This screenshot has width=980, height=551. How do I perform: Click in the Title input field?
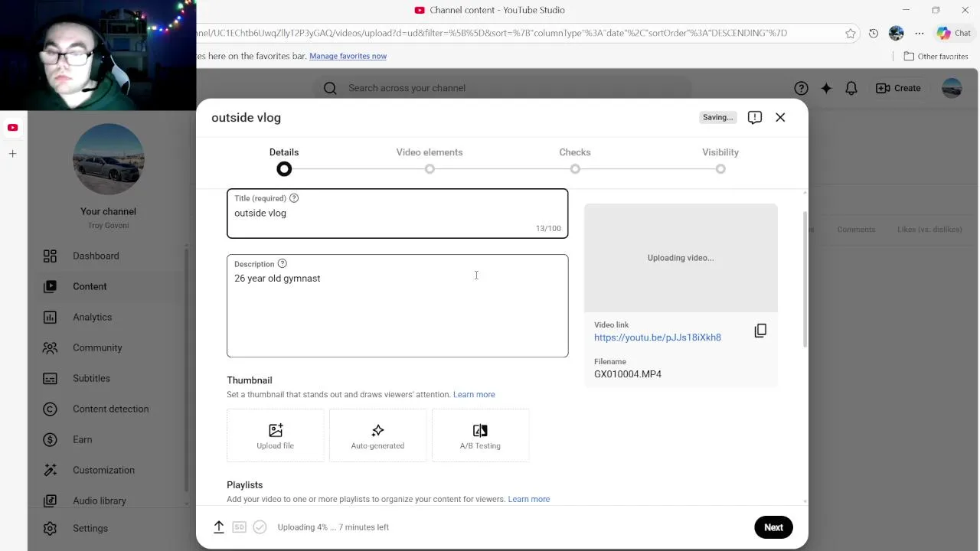tap(397, 214)
